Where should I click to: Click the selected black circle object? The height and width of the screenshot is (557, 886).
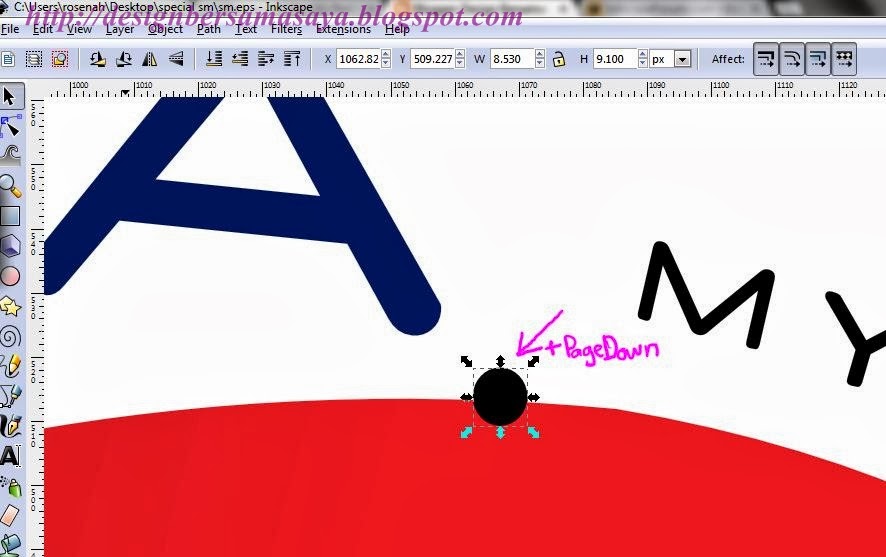(x=500, y=397)
